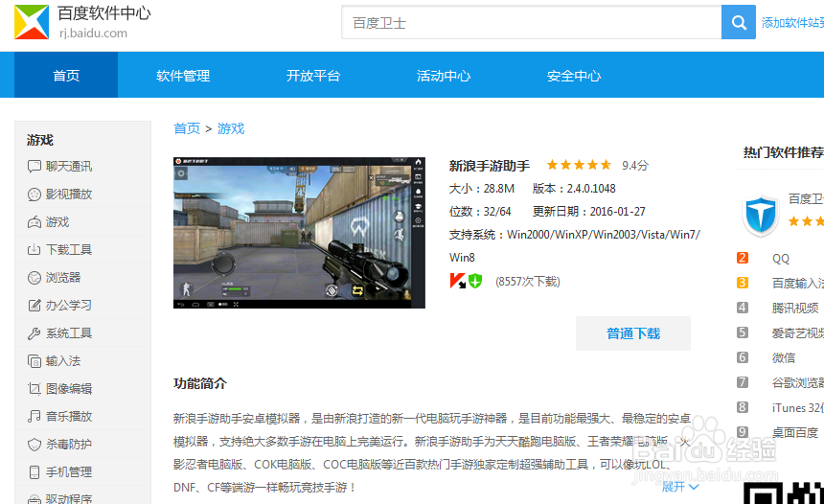Click the 更新日期 2016-01-27 text
This screenshot has height=504, width=824.
[588, 212]
